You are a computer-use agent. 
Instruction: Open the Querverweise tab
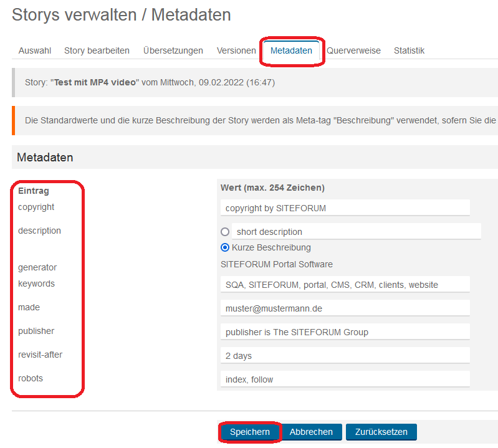point(353,50)
